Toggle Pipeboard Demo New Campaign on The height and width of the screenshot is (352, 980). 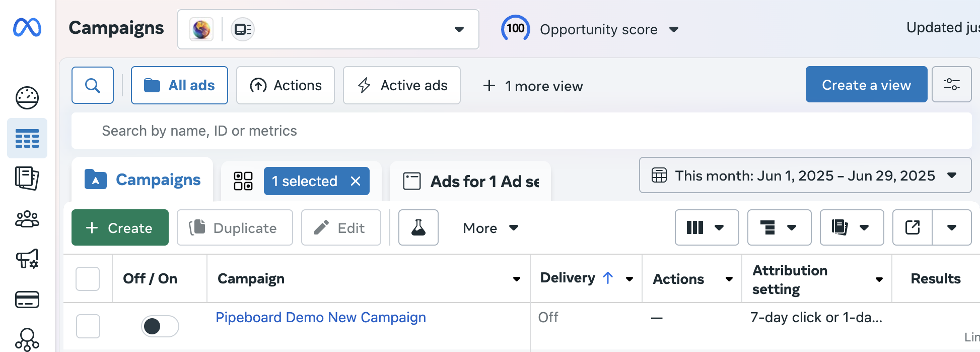(160, 326)
